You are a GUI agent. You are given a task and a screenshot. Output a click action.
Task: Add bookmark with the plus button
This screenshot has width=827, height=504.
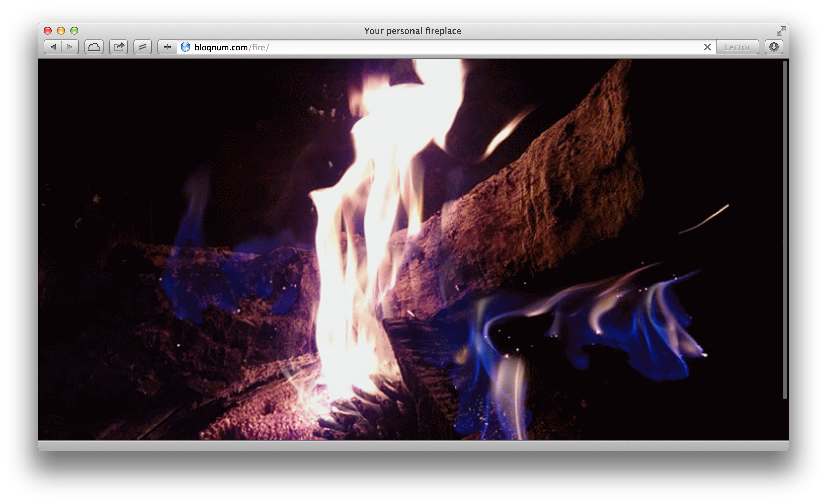167,47
